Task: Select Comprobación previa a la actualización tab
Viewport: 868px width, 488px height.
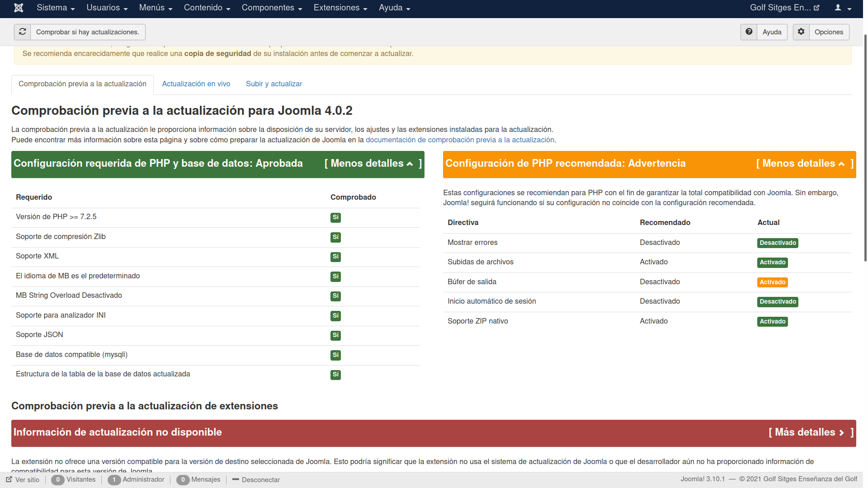Action: pos(82,84)
